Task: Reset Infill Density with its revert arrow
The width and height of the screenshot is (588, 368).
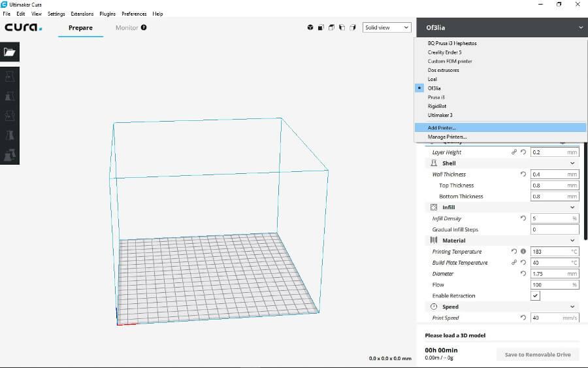Action: click(x=523, y=218)
